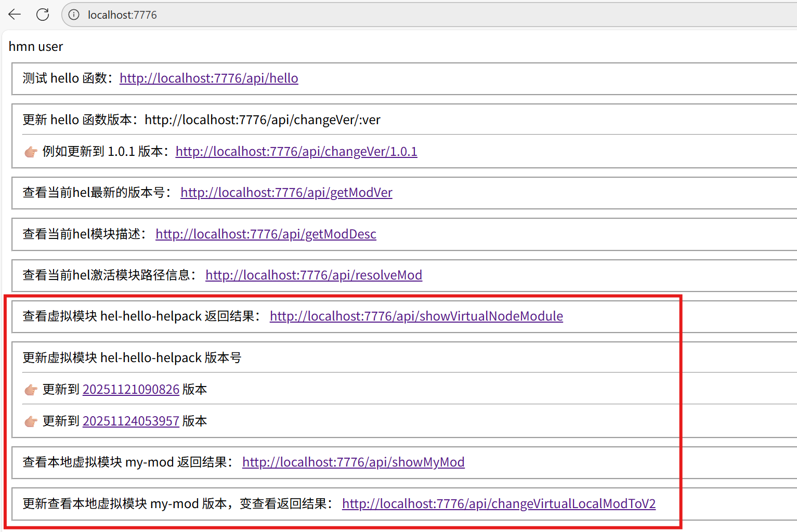Image resolution: width=797 pixels, height=532 pixels.
Task: Follow the changeVirtualLocalModToV2 link
Action: point(499,504)
